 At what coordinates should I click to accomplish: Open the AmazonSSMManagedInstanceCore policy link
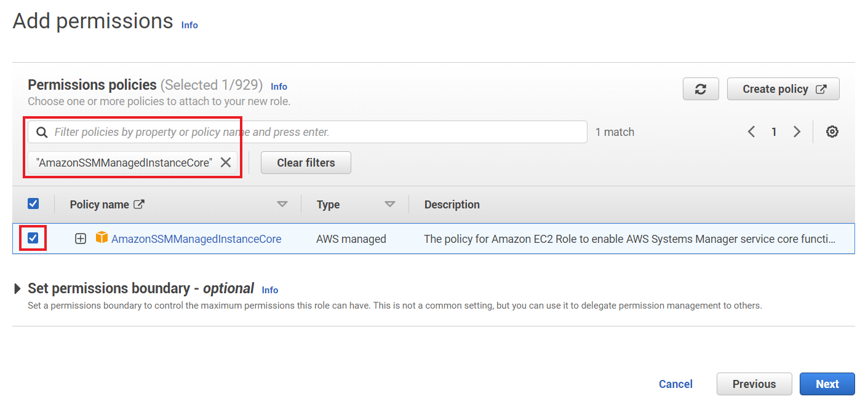(196, 239)
